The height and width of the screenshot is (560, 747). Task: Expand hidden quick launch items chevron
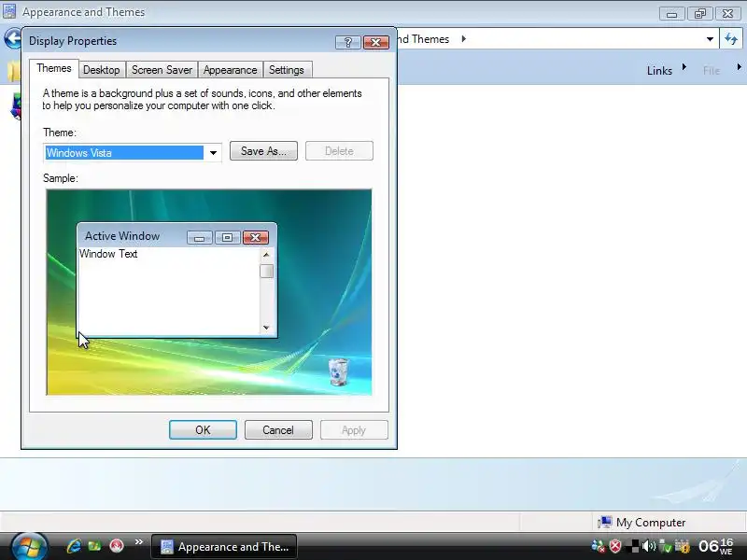[x=138, y=542]
